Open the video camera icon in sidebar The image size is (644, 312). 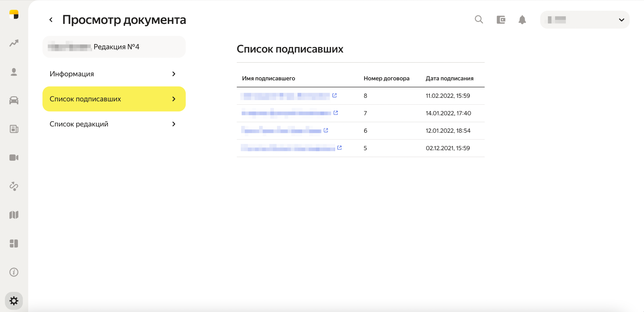click(14, 158)
